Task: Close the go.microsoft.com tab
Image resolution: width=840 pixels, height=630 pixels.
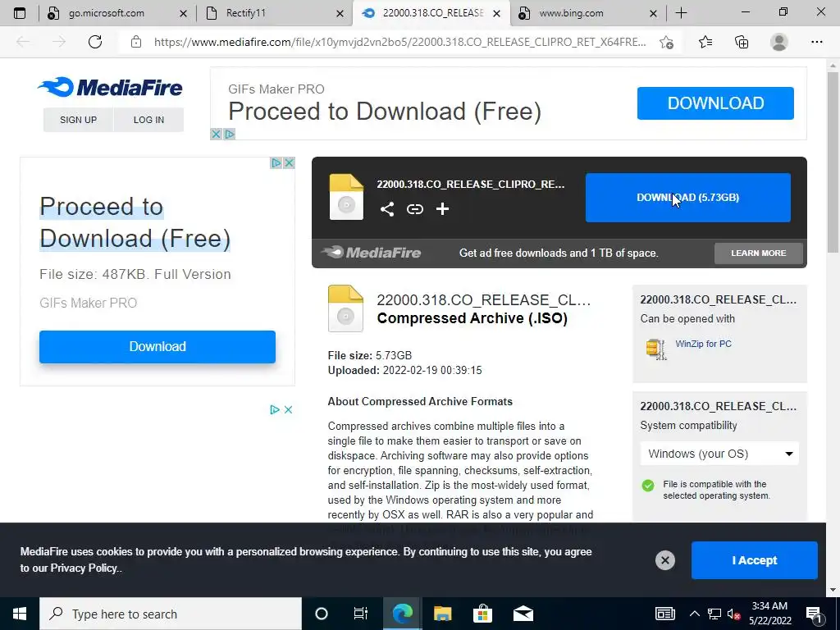Action: click(x=183, y=13)
